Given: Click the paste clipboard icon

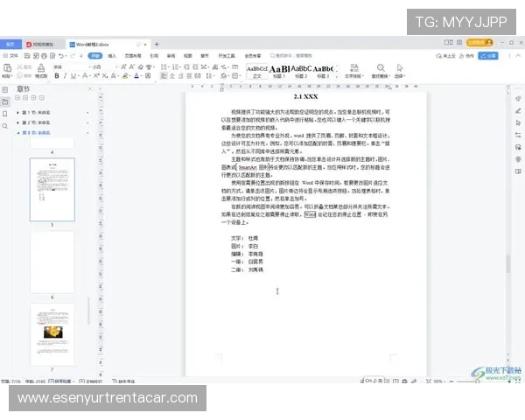Looking at the screenshot, I should (x=7, y=68).
